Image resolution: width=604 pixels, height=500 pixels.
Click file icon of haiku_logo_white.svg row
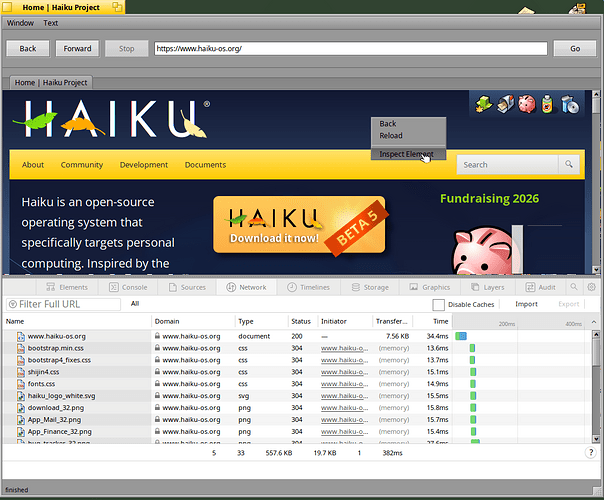point(21,396)
